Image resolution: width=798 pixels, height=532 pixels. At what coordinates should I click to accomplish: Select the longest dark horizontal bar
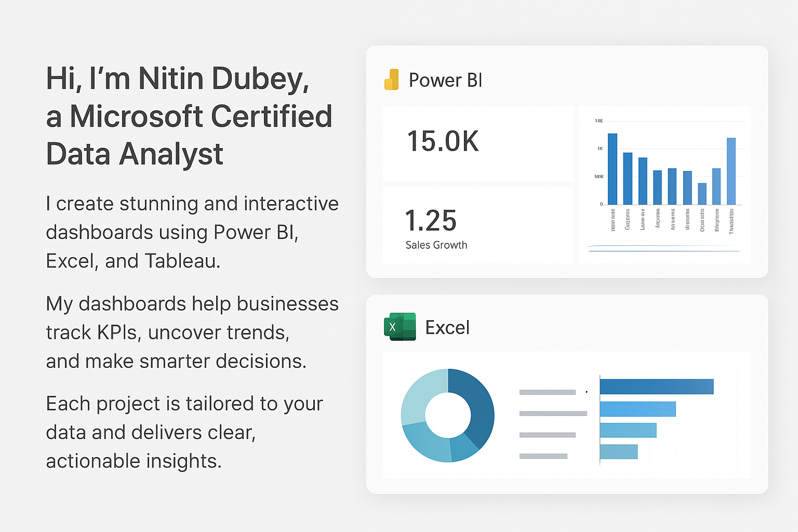656,387
